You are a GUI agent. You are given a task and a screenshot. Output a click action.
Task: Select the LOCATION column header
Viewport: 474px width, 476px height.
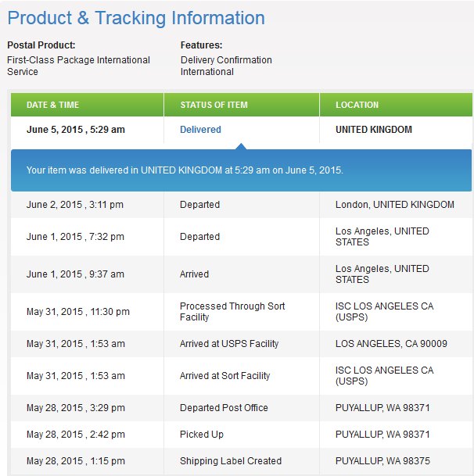point(396,105)
